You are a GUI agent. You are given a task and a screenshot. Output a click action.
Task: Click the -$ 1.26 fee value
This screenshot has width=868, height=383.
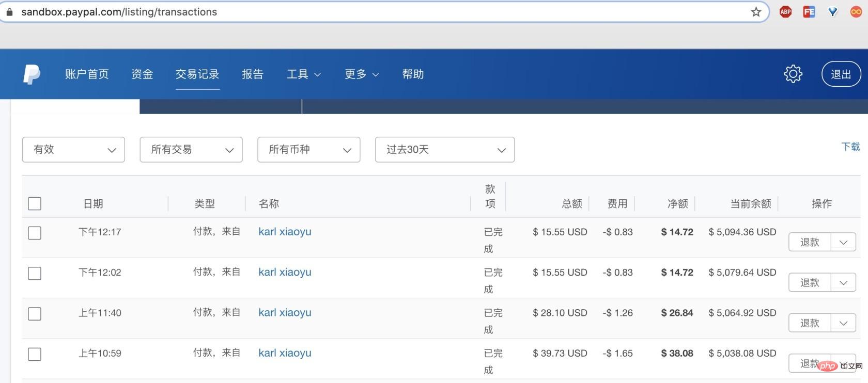coord(617,313)
